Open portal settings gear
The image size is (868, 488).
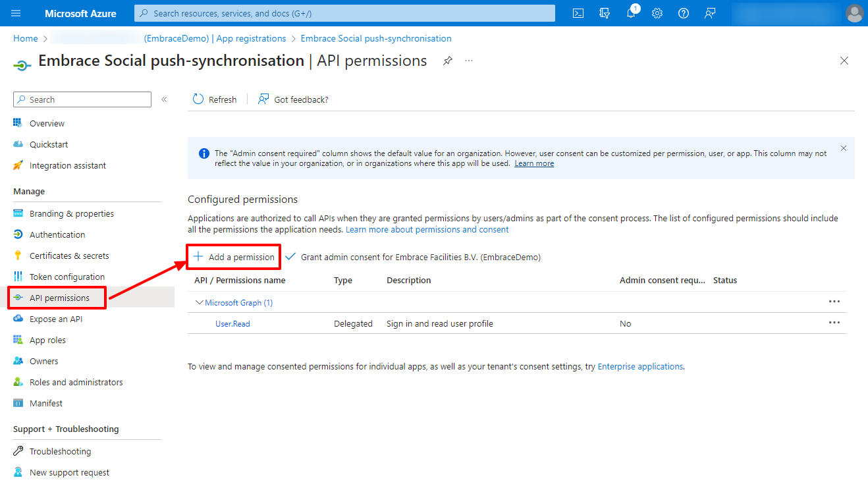tap(657, 13)
